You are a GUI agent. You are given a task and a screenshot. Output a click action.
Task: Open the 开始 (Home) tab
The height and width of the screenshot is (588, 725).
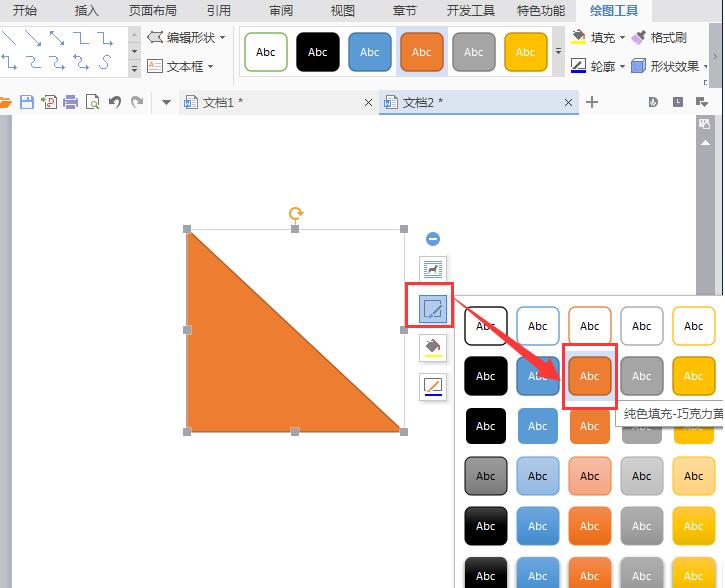pyautogui.click(x=25, y=10)
